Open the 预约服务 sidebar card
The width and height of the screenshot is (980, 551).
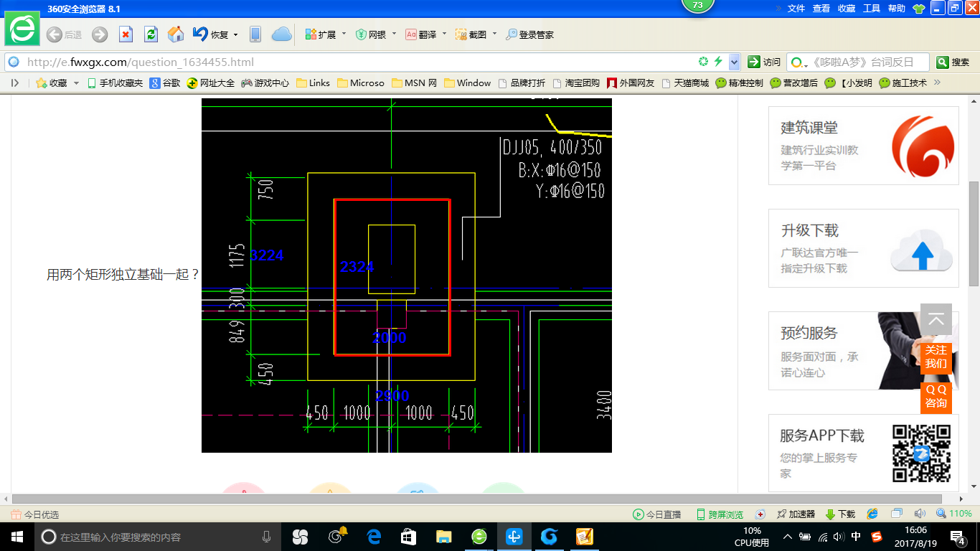[864, 351]
